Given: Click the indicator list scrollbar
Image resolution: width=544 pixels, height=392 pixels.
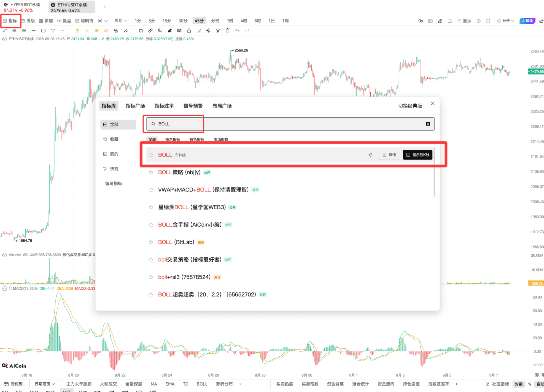Looking at the screenshot, I should tap(434, 172).
